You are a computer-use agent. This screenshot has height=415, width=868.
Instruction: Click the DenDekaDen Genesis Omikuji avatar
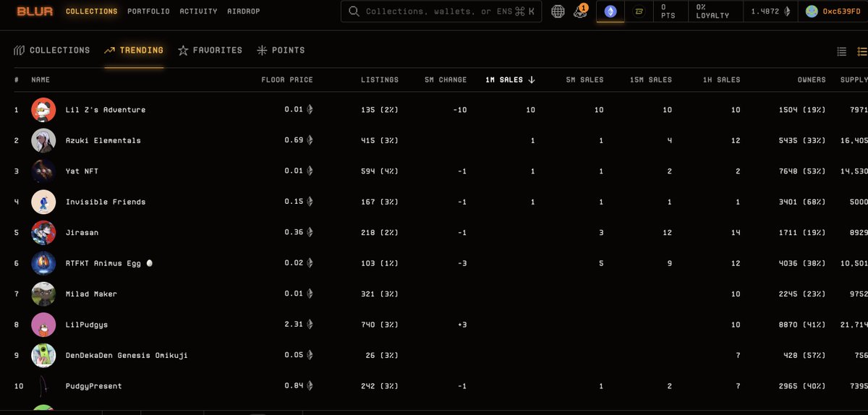point(43,356)
